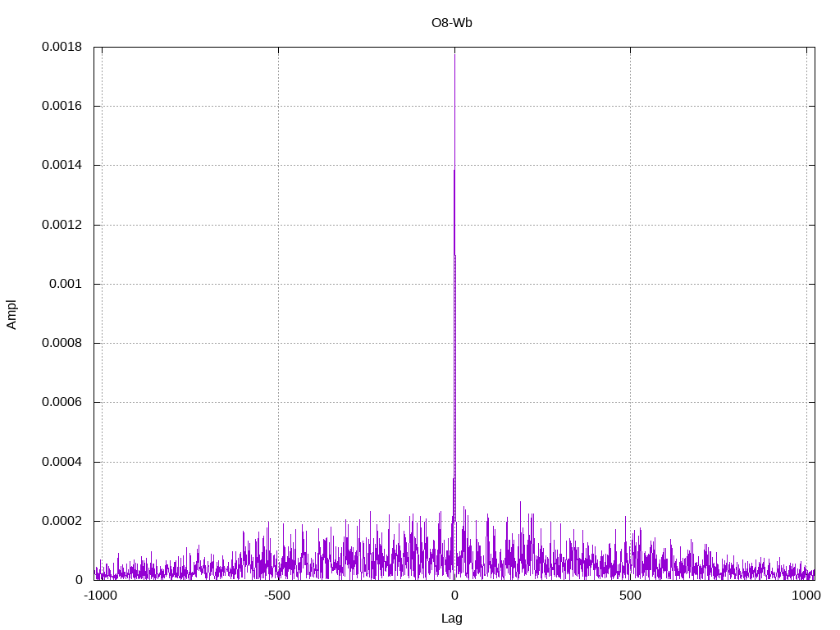Click the 0.0016 y-axis tick label
The width and height of the screenshot is (840, 630).
pyautogui.click(x=62, y=106)
